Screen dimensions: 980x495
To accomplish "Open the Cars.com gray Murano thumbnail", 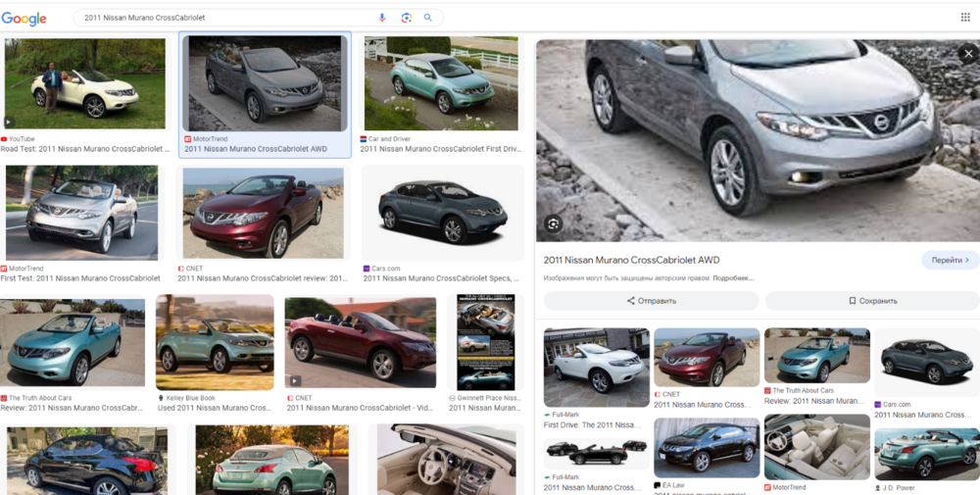I will [x=443, y=213].
